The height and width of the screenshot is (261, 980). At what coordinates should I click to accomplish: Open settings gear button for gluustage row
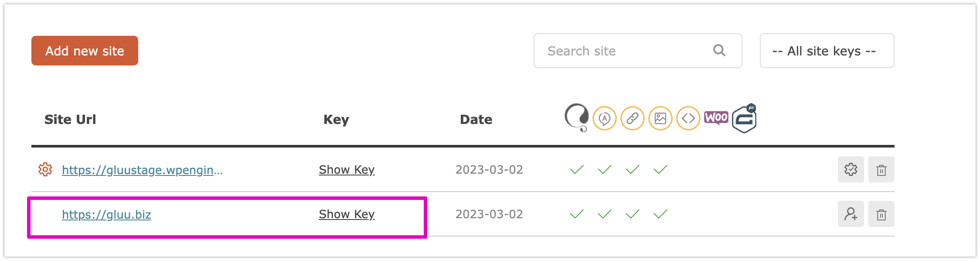click(x=851, y=169)
